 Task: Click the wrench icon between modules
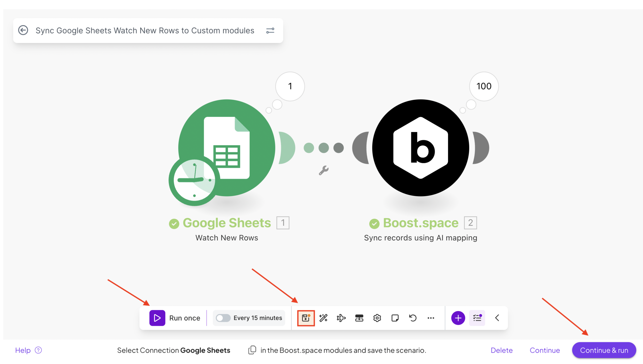[324, 170]
